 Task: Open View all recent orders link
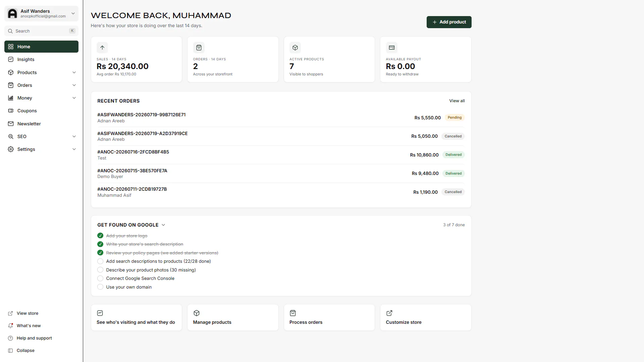coord(457,101)
